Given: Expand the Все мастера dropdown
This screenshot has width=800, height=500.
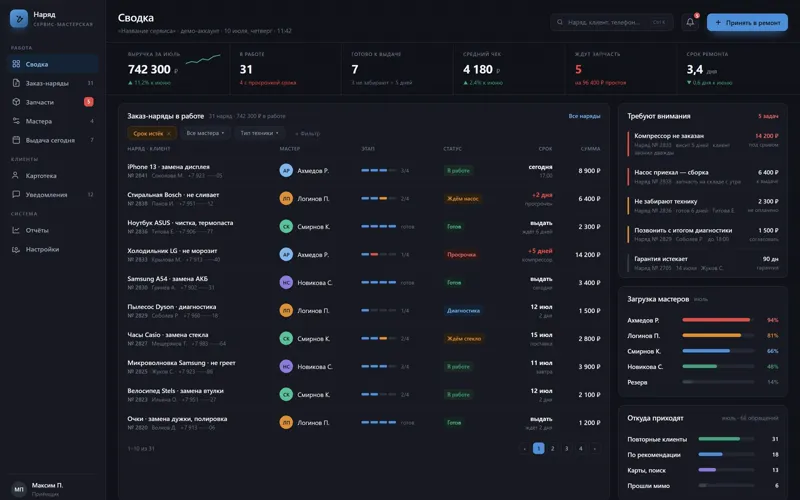Looking at the screenshot, I should click(x=205, y=133).
